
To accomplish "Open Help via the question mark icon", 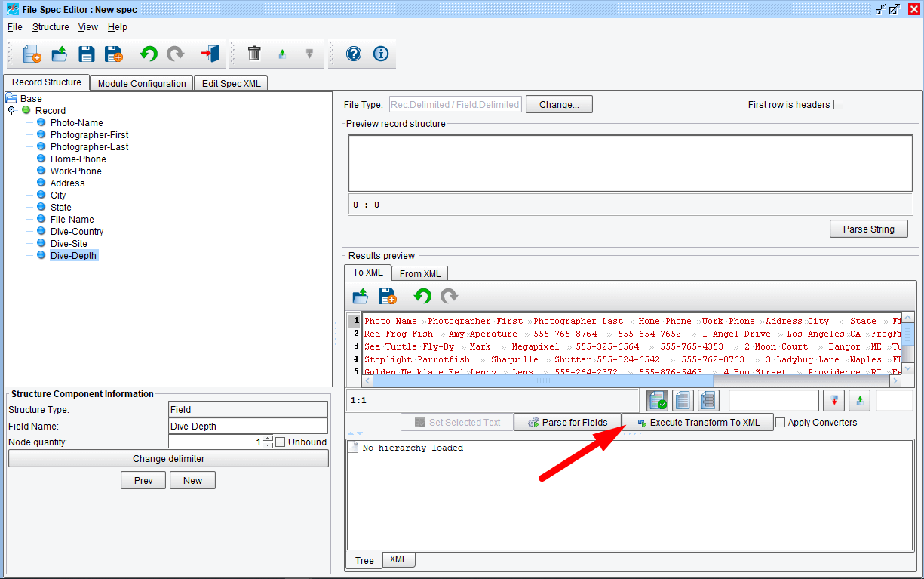I will pos(353,54).
